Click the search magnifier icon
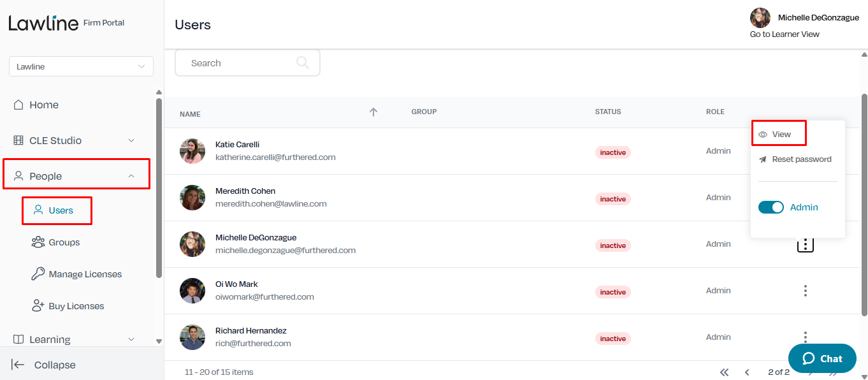868x380 pixels. pos(303,62)
